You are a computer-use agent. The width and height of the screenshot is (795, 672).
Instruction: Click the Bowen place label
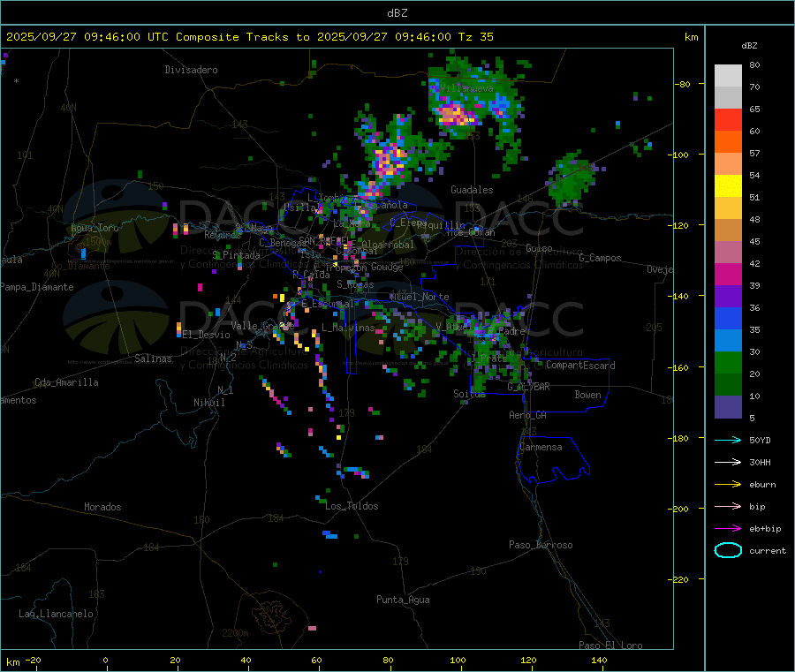[588, 395]
